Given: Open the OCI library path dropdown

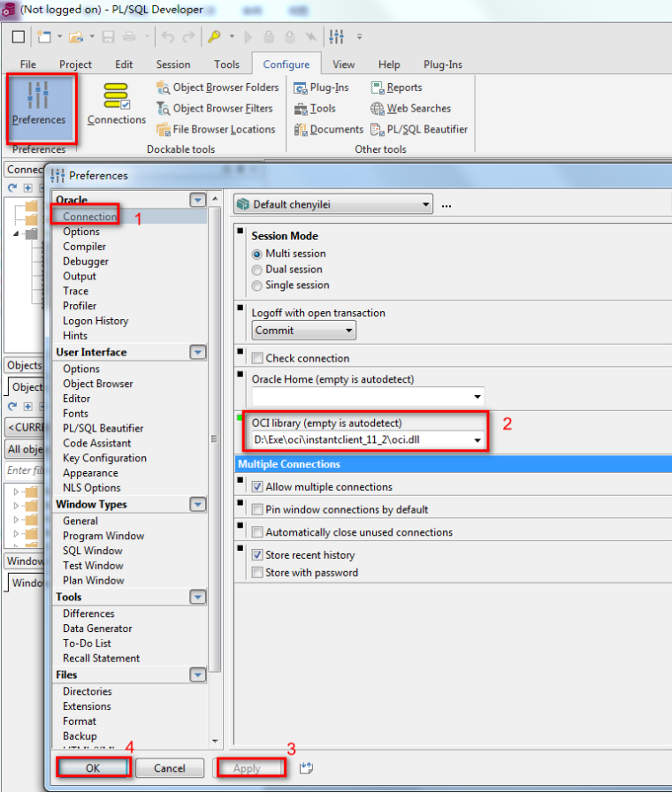Looking at the screenshot, I should pos(477,440).
